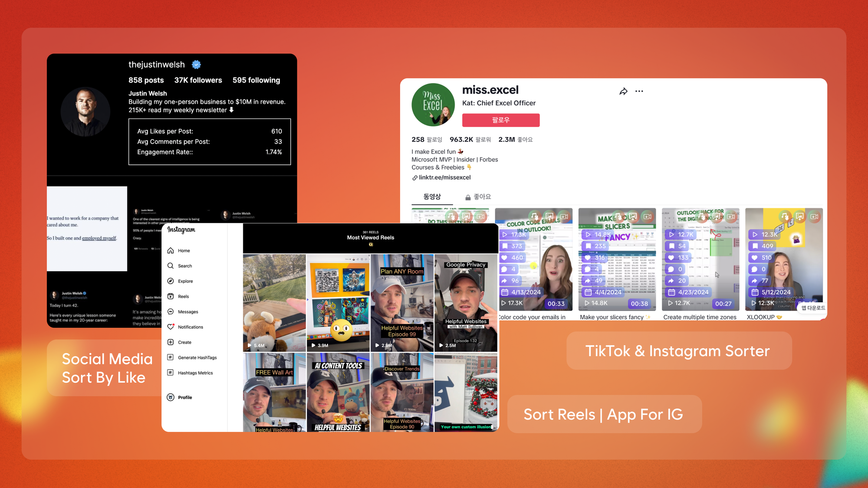Select the Reels icon in sidebar
The image size is (868, 488).
(x=171, y=297)
